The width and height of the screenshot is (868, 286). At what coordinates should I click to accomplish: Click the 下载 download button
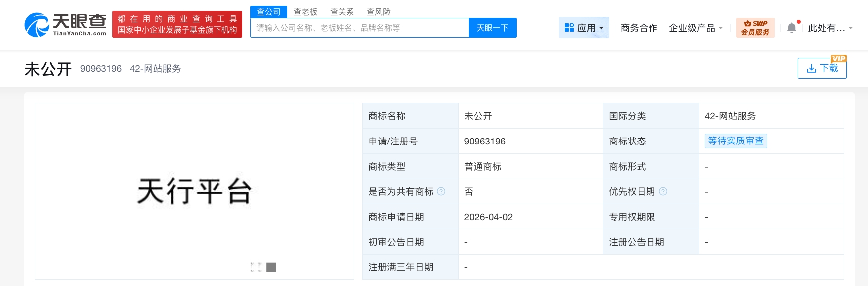tap(822, 68)
